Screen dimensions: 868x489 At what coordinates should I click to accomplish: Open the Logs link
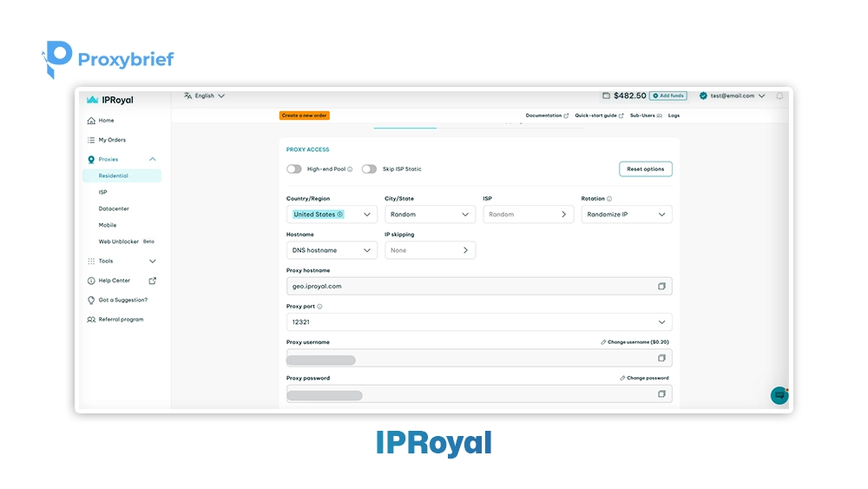click(x=674, y=116)
